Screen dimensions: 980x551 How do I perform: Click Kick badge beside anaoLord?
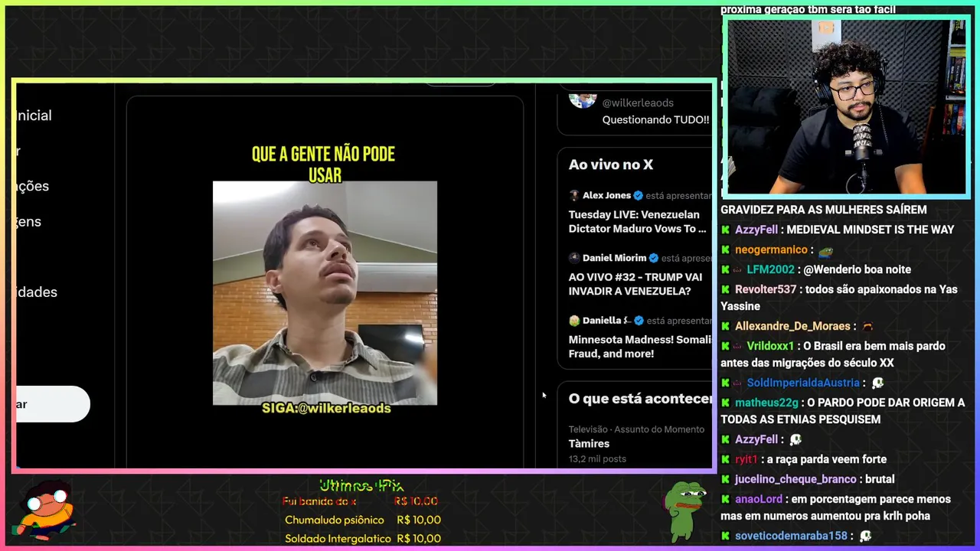(725, 499)
